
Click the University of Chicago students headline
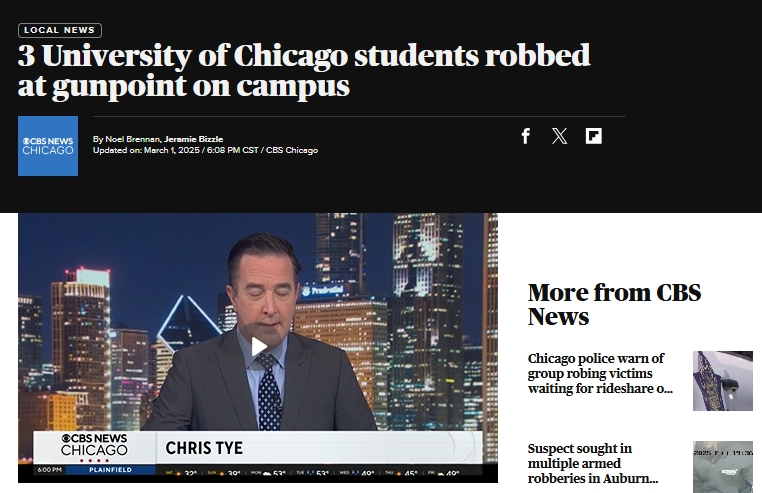click(304, 70)
